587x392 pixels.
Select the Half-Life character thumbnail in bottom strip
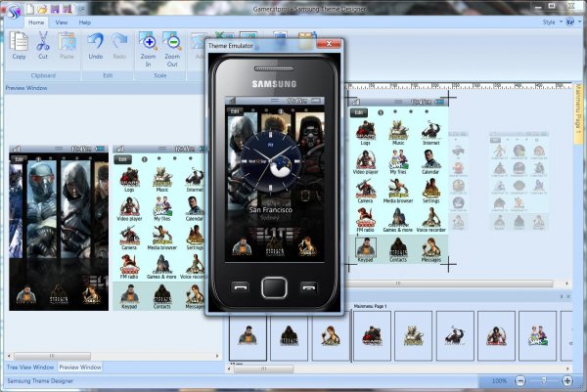(248, 335)
